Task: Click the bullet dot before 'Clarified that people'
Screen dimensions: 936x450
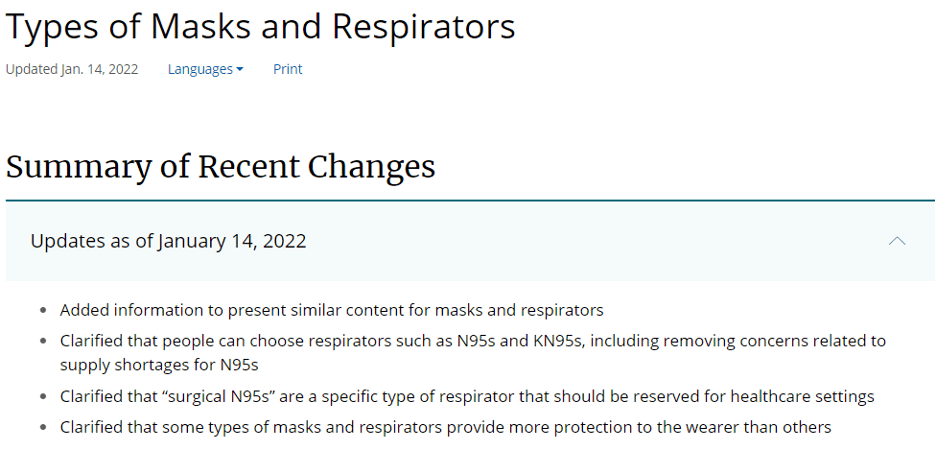Action: (41, 341)
